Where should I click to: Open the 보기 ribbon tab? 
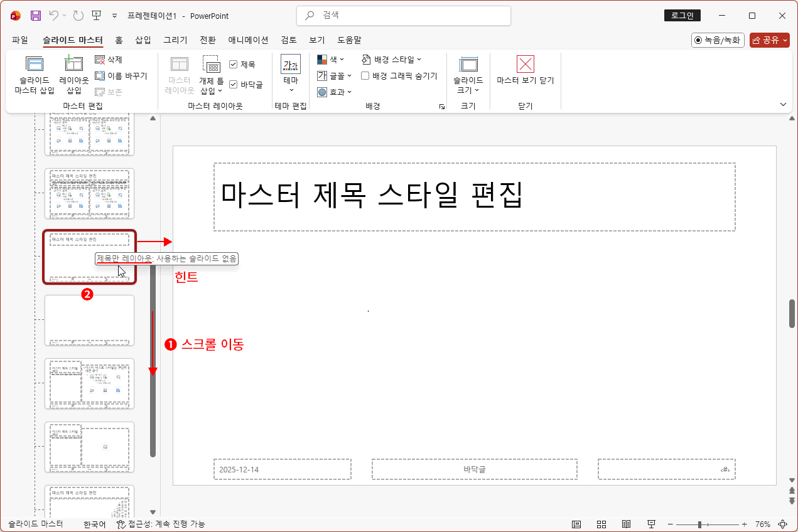316,40
